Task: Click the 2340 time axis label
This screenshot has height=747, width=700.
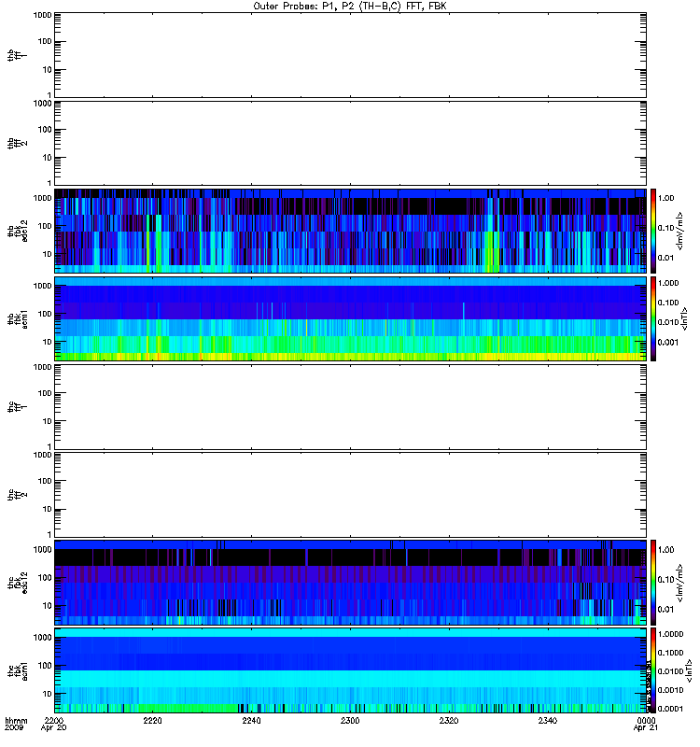Action: 548,721
